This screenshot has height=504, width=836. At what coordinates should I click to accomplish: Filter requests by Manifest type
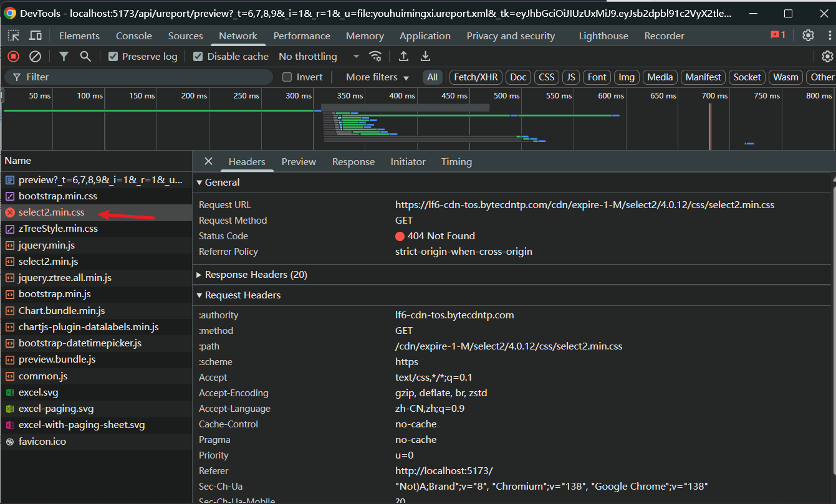[703, 77]
